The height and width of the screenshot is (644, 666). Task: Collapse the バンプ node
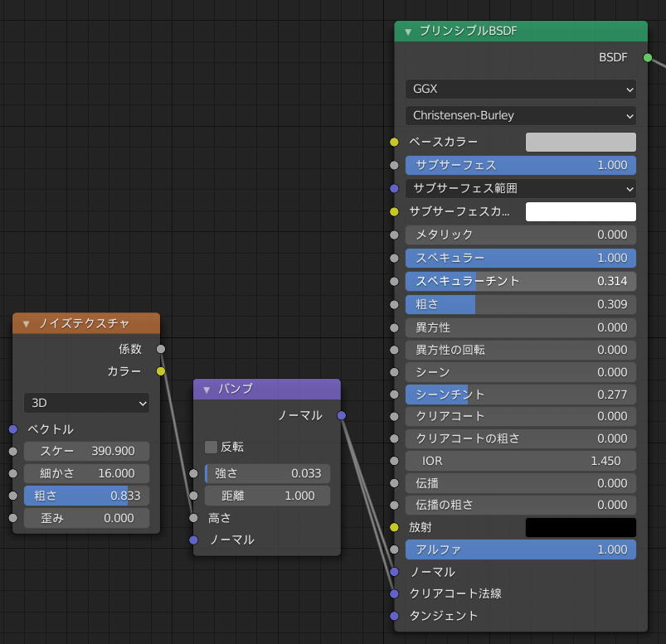(x=207, y=390)
